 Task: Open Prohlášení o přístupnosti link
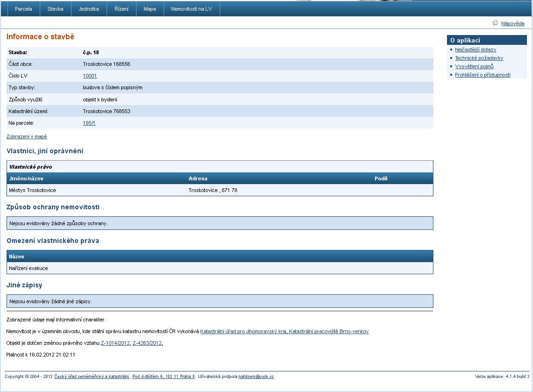pos(483,75)
